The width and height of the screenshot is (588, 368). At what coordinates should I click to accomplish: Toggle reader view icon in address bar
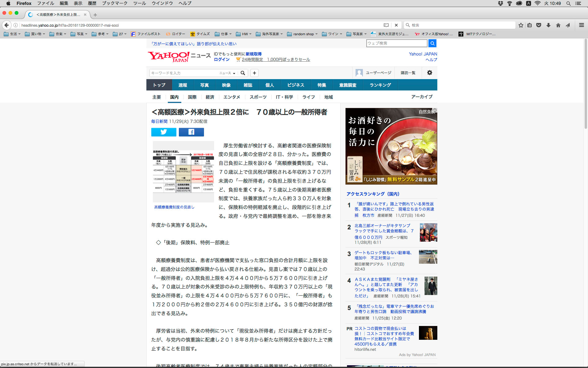click(x=386, y=25)
